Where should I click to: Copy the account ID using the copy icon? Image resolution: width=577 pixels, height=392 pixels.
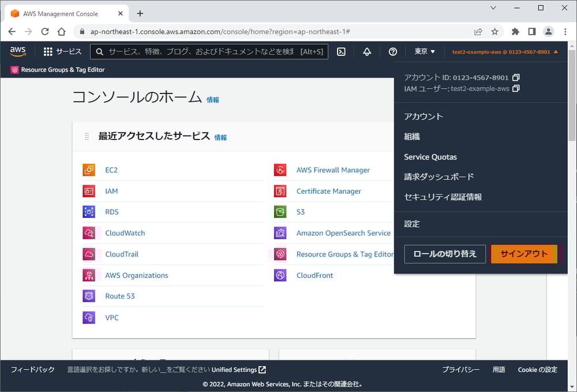[x=516, y=77]
